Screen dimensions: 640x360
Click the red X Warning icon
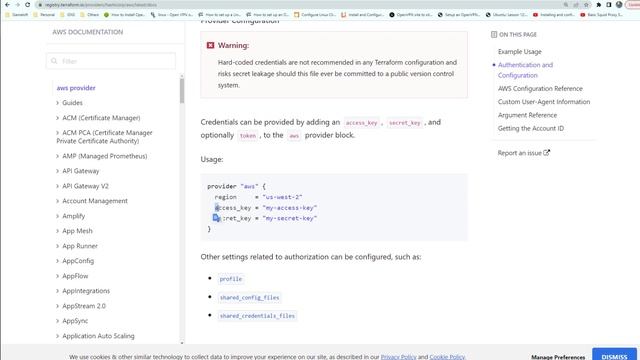pyautogui.click(x=210, y=45)
